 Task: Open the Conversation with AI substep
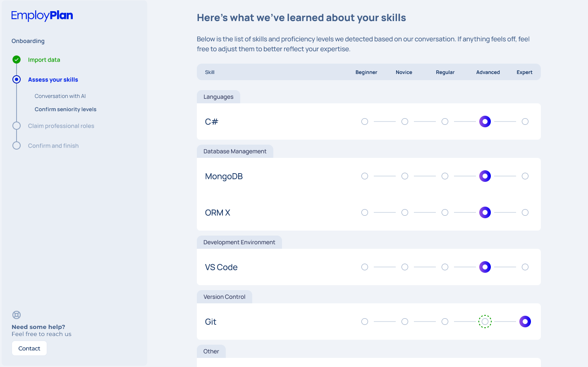(x=60, y=96)
